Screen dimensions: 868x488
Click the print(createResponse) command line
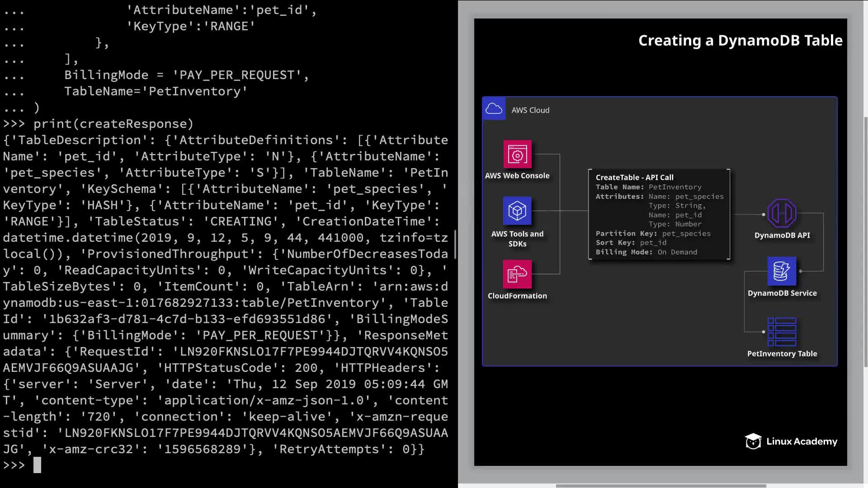113,124
